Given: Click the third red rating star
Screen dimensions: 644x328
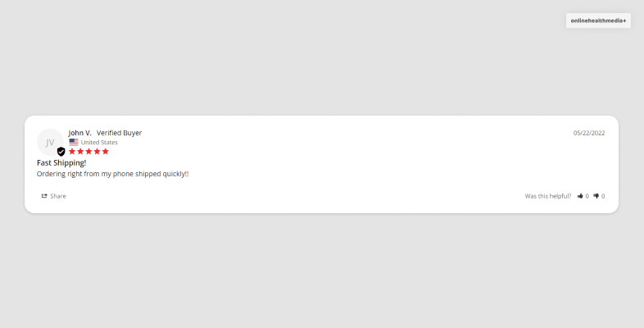Looking at the screenshot, I should click(x=88, y=151).
